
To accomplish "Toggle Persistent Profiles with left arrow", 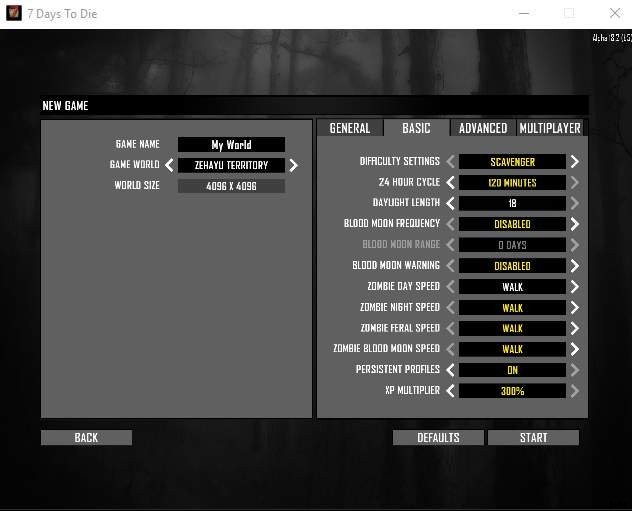I will click(x=450, y=370).
